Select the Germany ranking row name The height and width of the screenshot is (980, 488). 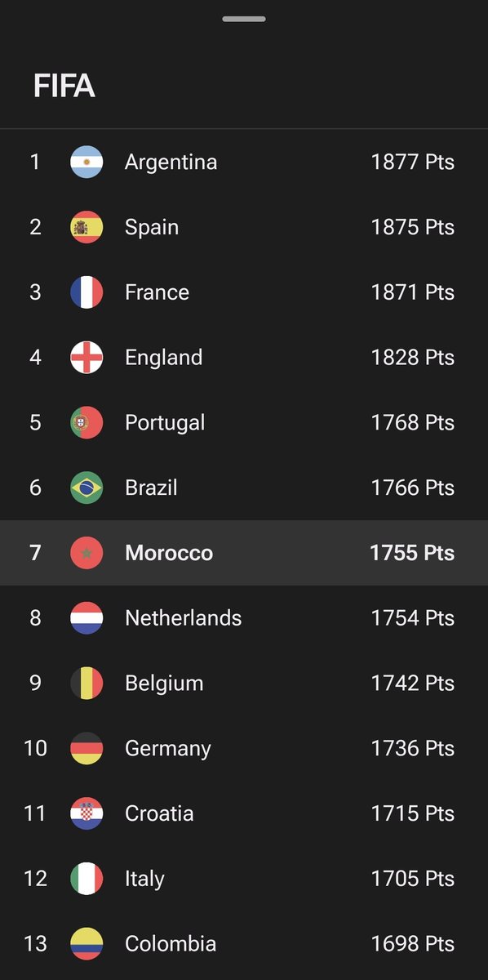click(168, 749)
